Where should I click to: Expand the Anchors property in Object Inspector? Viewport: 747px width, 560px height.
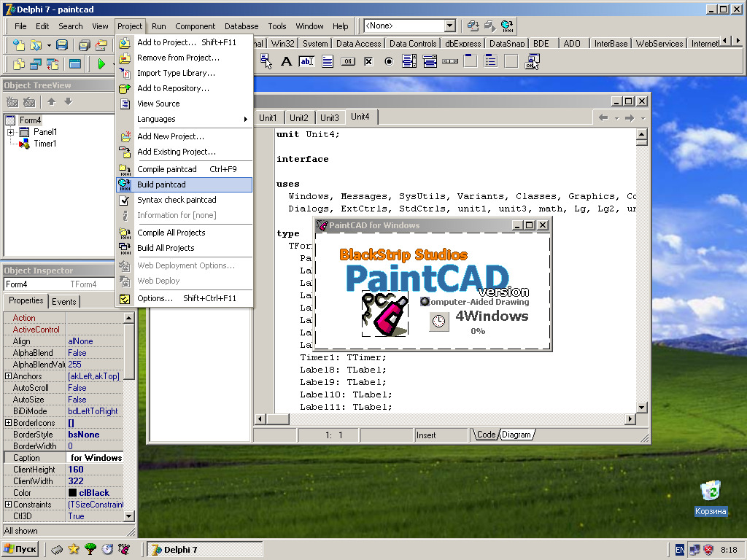[x=8, y=376]
